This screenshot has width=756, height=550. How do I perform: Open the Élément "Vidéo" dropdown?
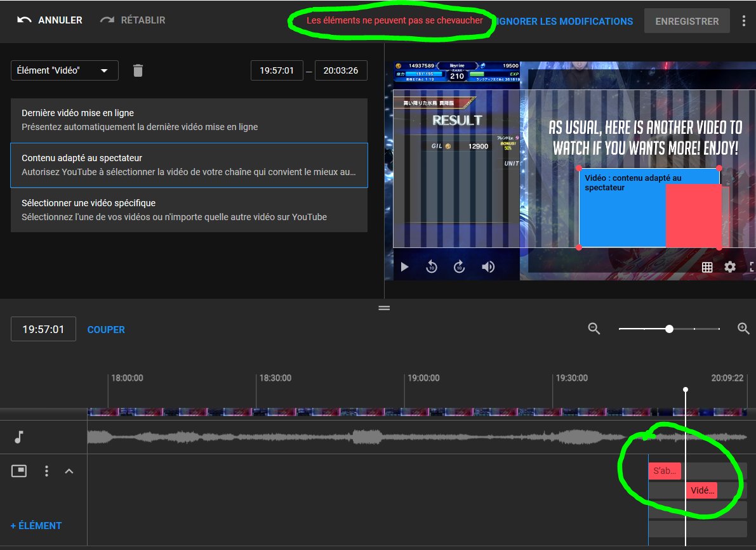(x=65, y=70)
